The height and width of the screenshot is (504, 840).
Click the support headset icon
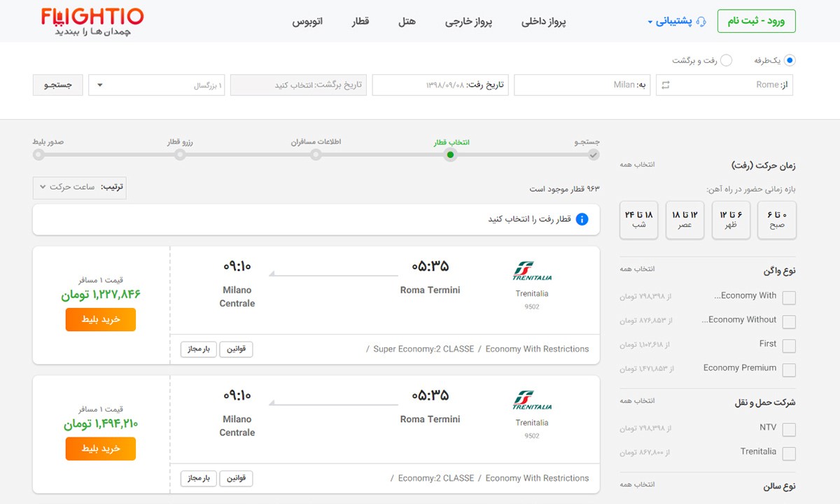coord(701,21)
